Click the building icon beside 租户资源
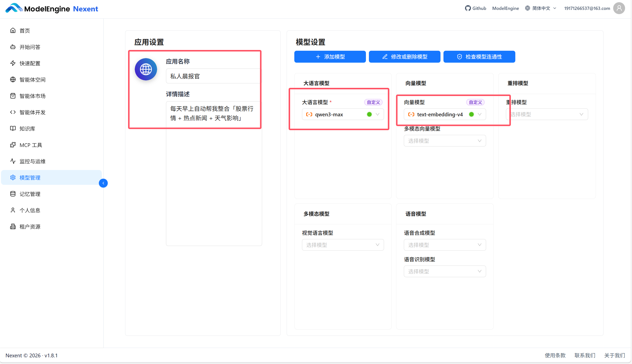The height and width of the screenshot is (364, 632). pyautogui.click(x=13, y=226)
